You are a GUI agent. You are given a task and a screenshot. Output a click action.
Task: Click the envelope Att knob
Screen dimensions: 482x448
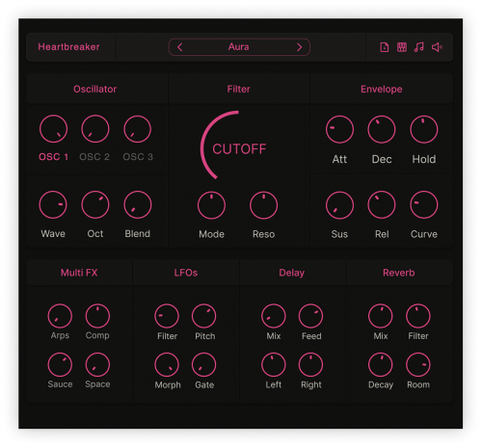point(339,129)
